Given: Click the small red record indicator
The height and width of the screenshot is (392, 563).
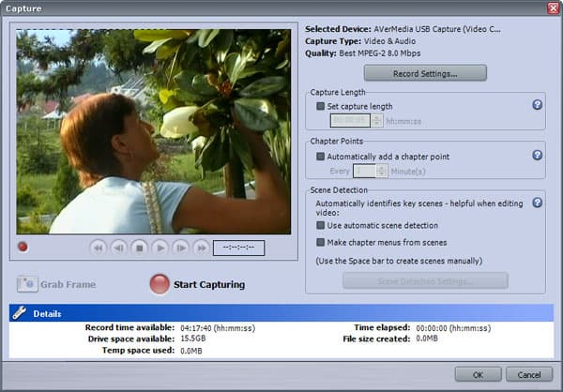Looking at the screenshot, I should pos(23,247).
